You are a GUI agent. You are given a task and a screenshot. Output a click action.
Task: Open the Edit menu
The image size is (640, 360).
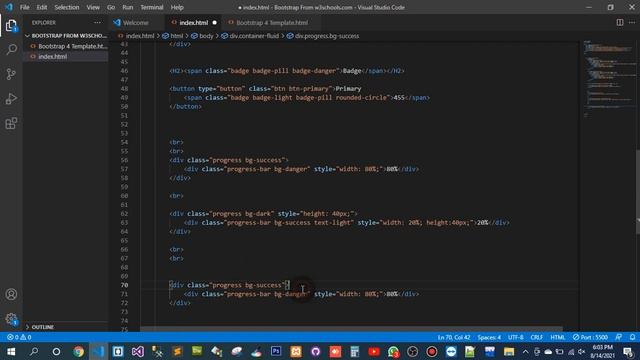(42, 7)
